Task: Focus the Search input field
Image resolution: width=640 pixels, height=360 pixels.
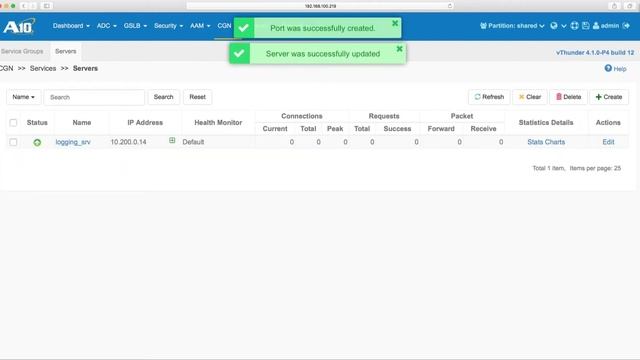Action: (x=94, y=97)
